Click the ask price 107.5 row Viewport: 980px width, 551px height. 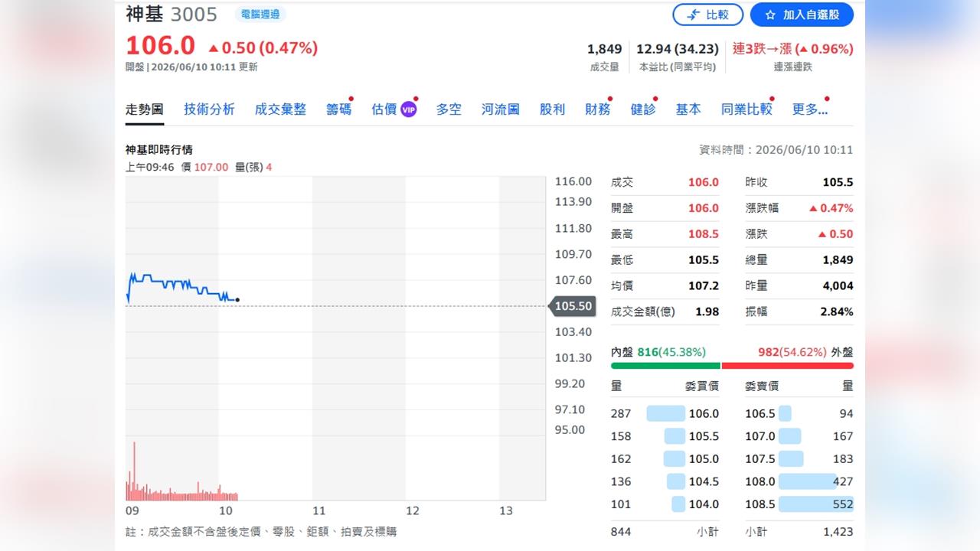[799, 459]
